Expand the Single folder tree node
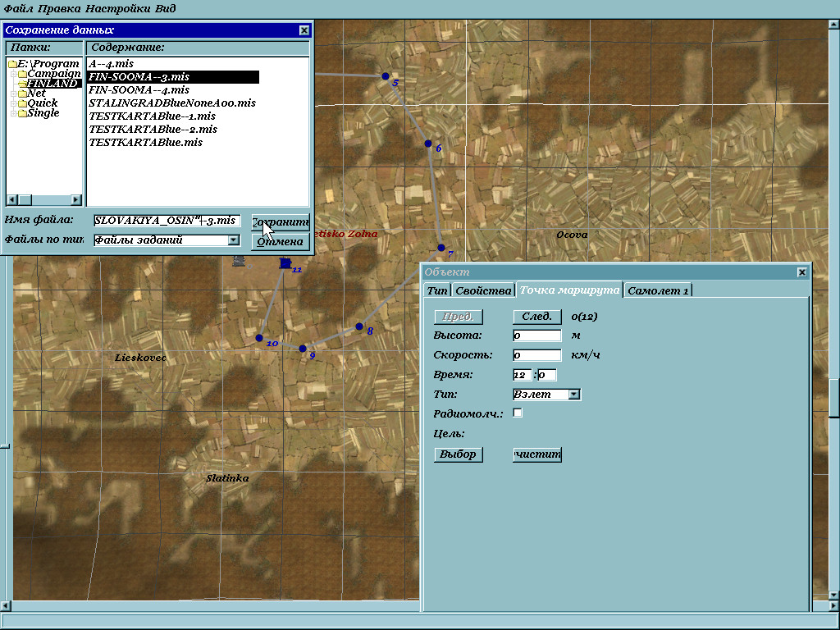The width and height of the screenshot is (840, 630). (x=14, y=113)
